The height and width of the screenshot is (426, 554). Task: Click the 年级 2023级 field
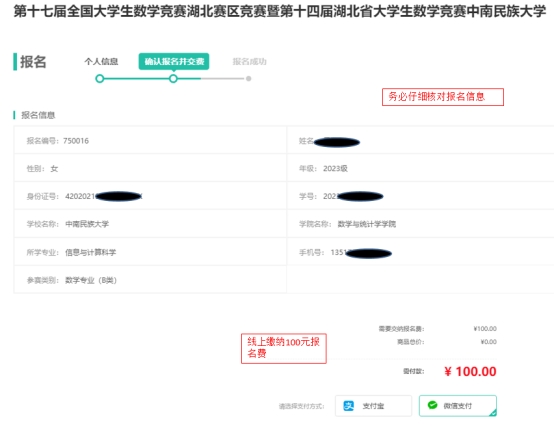pos(421,168)
